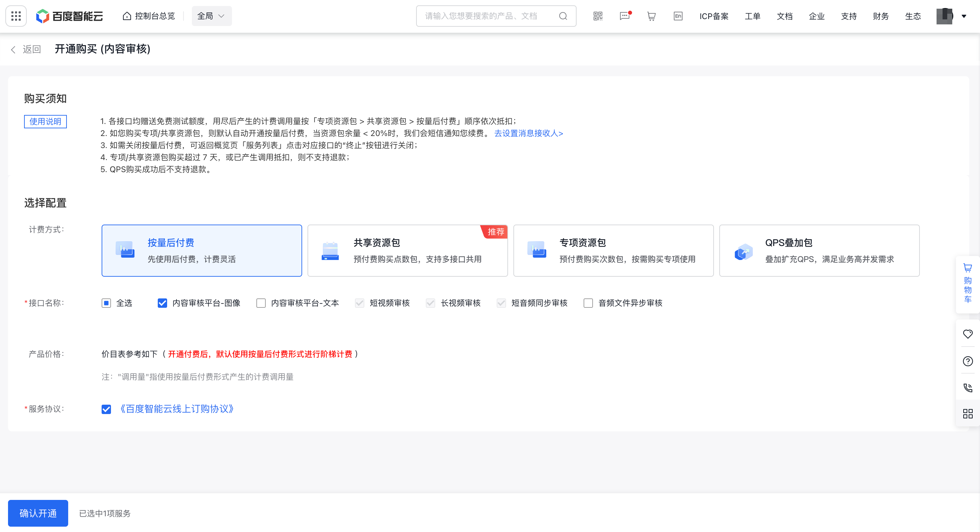The image size is (980, 532).
Task: Click the QPS叠加包 card icon
Action: point(743,251)
